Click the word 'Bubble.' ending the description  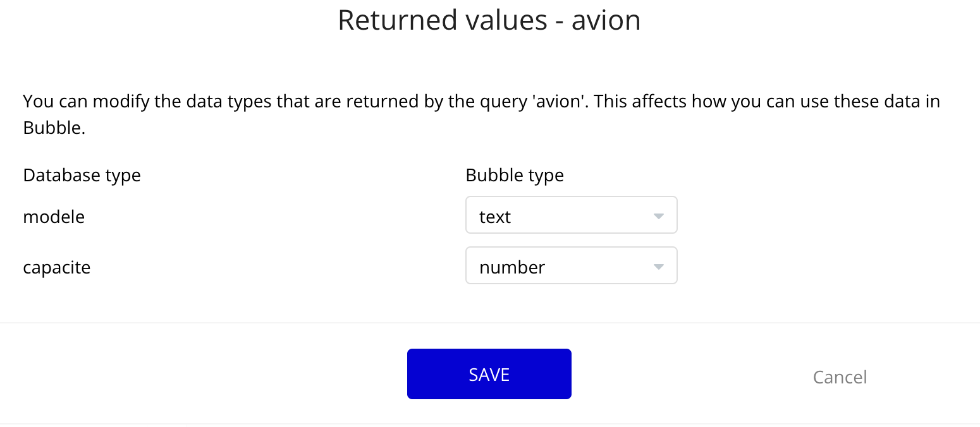pos(54,128)
